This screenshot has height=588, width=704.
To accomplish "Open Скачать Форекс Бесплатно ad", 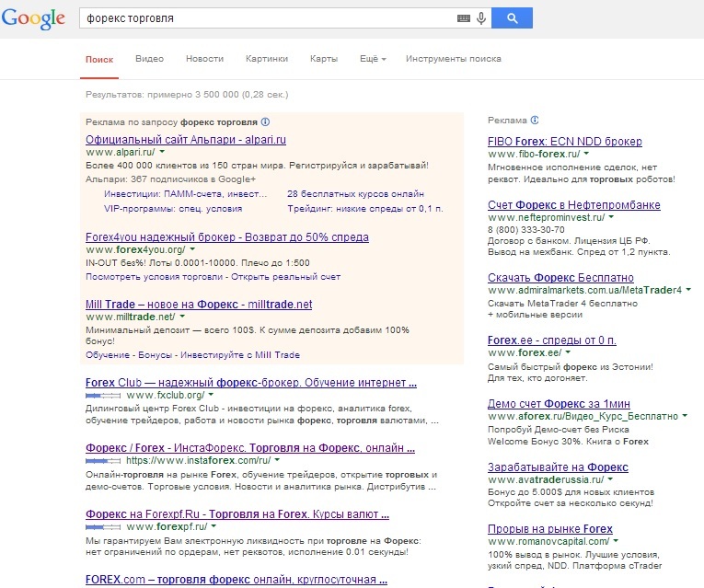I will click(560, 277).
